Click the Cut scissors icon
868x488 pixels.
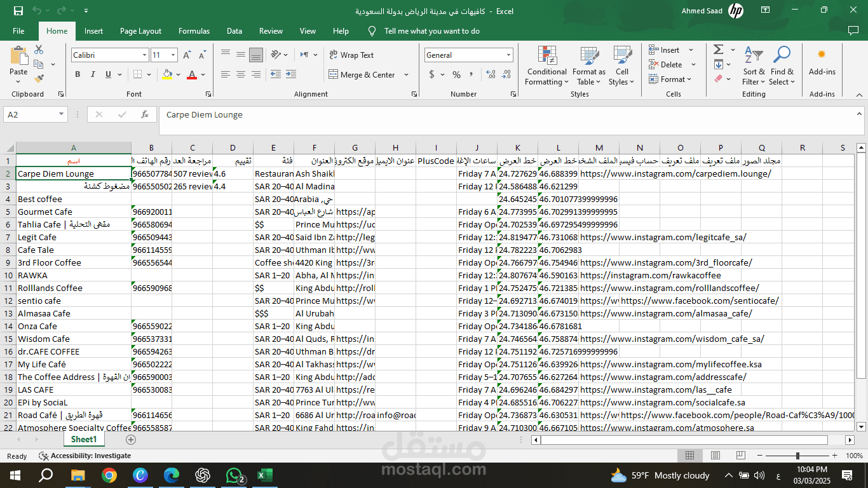click(39, 50)
